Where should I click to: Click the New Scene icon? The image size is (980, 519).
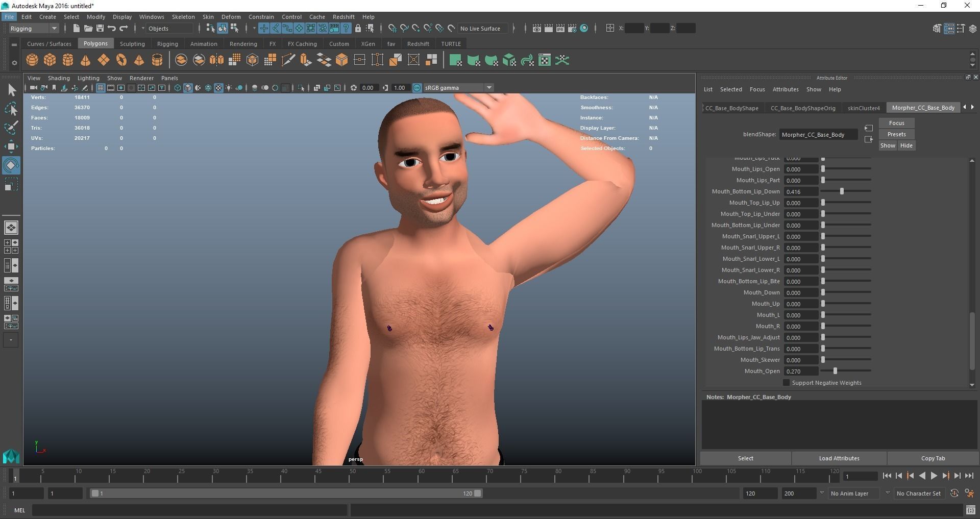(77, 29)
